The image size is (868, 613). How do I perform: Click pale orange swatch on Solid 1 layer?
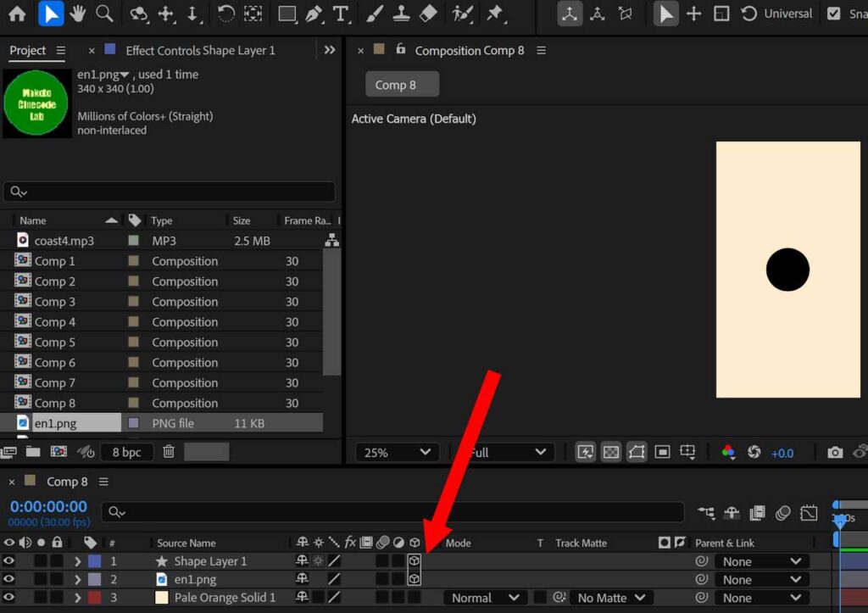162,598
